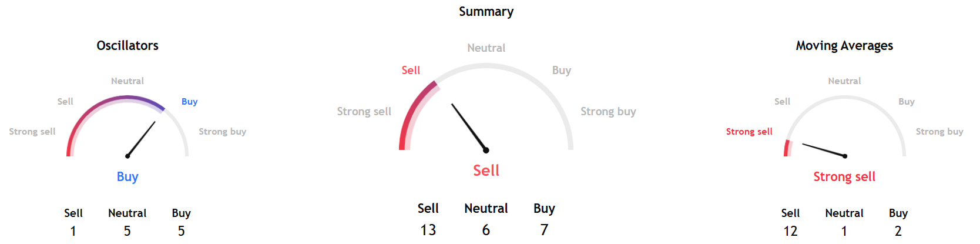
Task: Click the Oscillators gauge needle
Action: [142, 139]
